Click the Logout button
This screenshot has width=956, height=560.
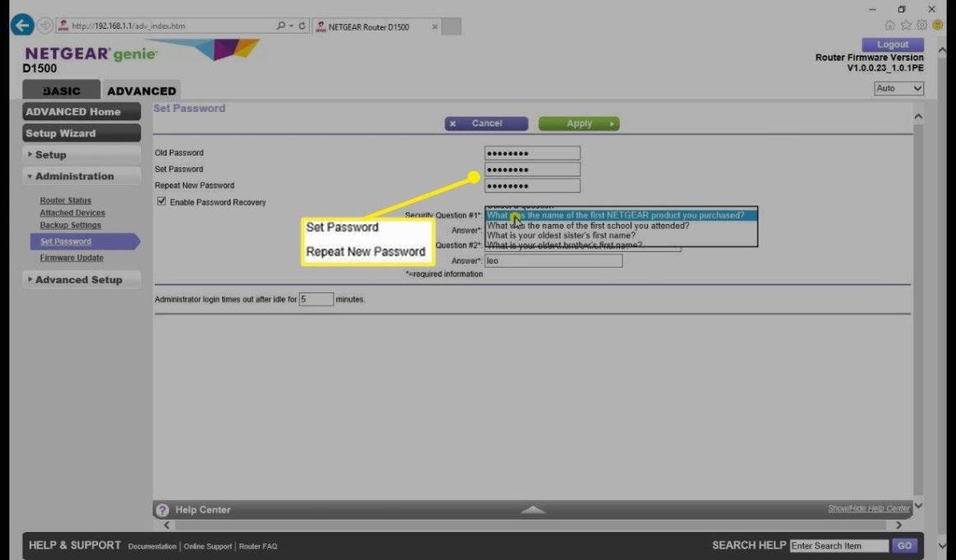click(893, 44)
